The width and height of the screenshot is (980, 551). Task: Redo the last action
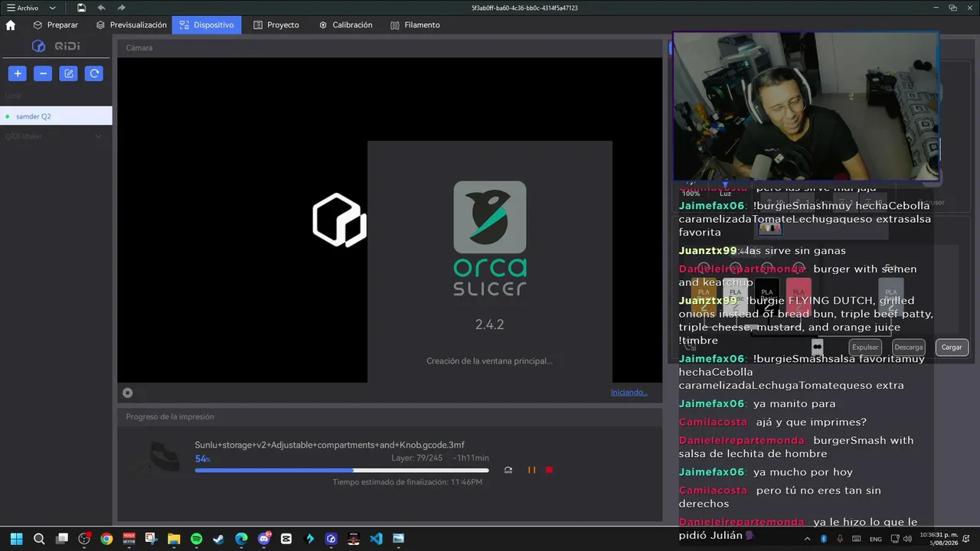click(x=121, y=8)
